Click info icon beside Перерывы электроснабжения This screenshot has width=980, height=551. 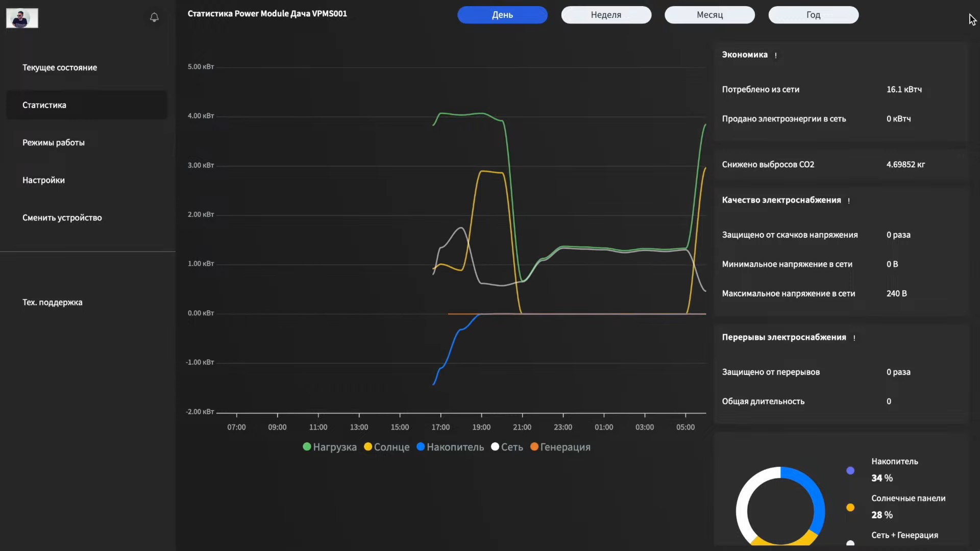[853, 338]
